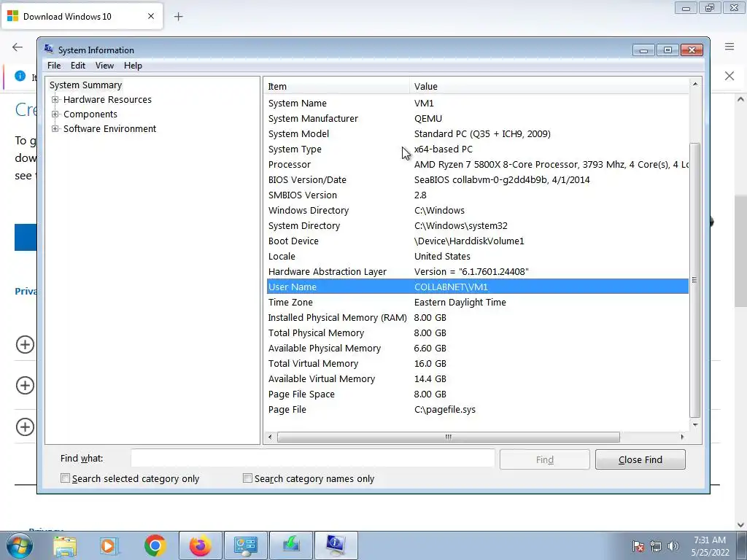
Task: Click the value C:\Windows\system32
Action: pyautogui.click(x=461, y=226)
